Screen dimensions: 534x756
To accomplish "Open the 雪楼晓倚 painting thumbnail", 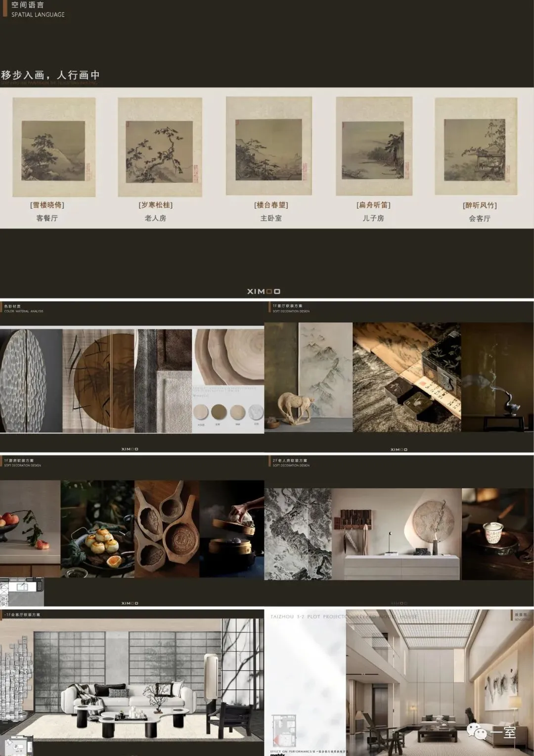I will point(54,146).
